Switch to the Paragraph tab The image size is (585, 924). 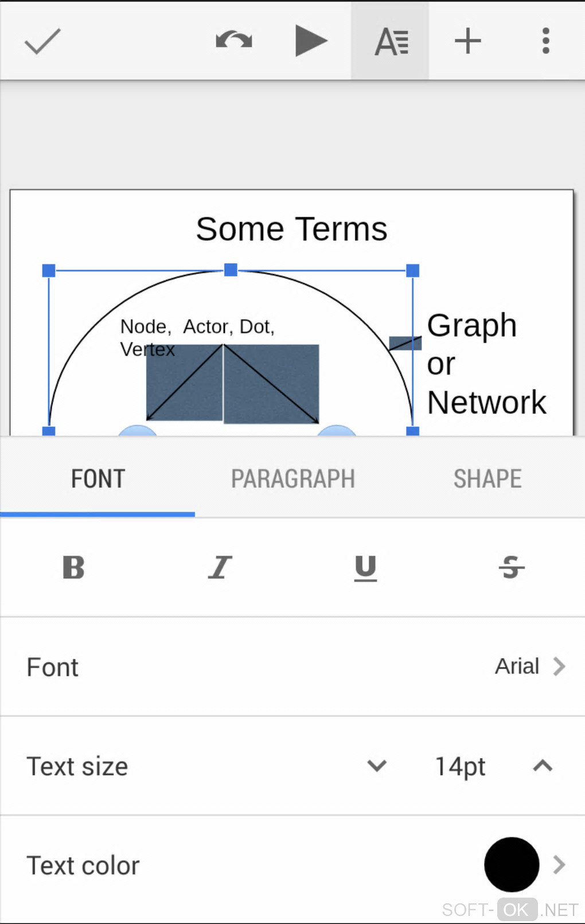click(292, 479)
